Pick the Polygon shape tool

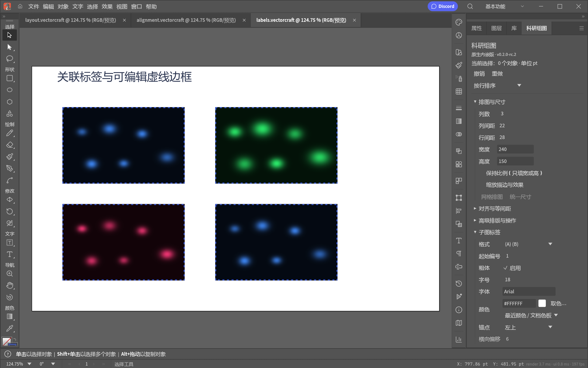click(x=10, y=102)
